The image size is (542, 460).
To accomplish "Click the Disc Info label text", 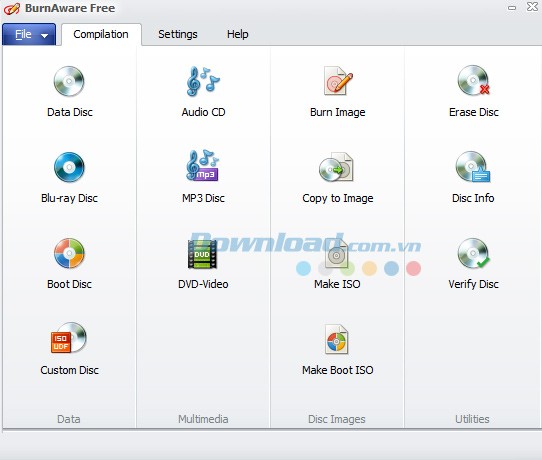I will [x=473, y=198].
